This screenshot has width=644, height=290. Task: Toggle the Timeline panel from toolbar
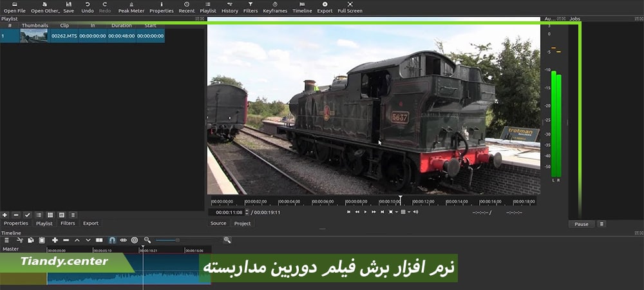pos(302,7)
